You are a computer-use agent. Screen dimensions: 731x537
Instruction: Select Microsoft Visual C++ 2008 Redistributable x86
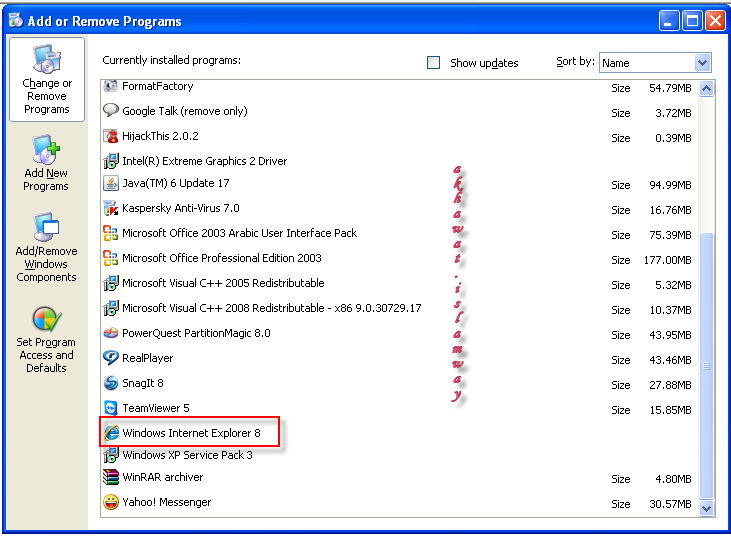(400, 309)
